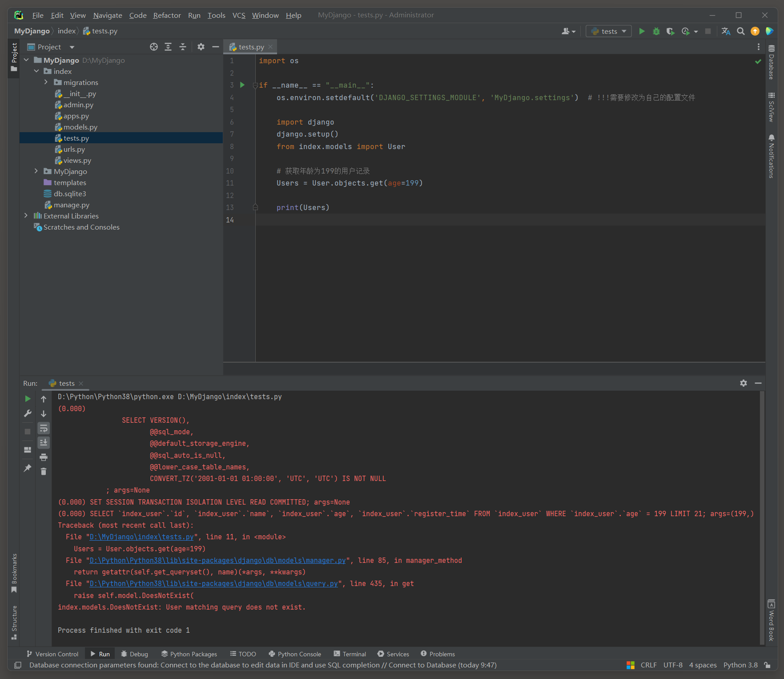Select models.py in project tree

click(80, 127)
